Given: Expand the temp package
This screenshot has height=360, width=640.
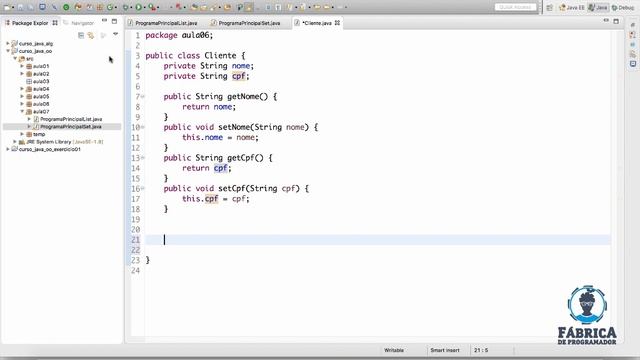Looking at the screenshot, I should click(x=22, y=134).
